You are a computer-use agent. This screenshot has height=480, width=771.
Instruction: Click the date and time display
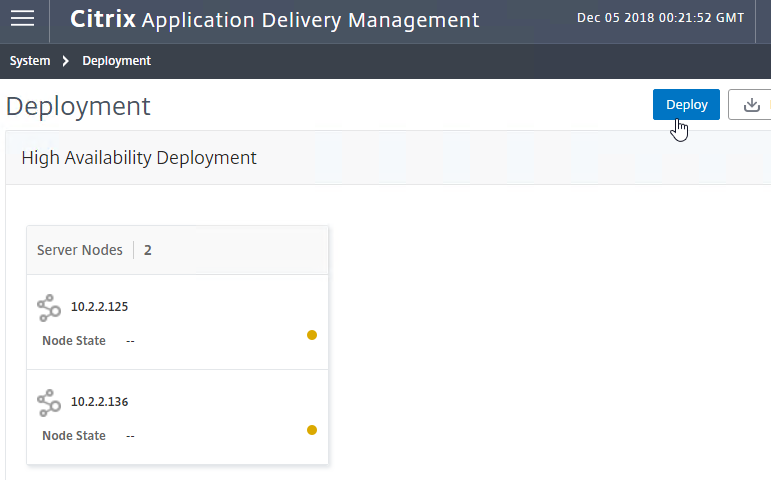pos(660,18)
